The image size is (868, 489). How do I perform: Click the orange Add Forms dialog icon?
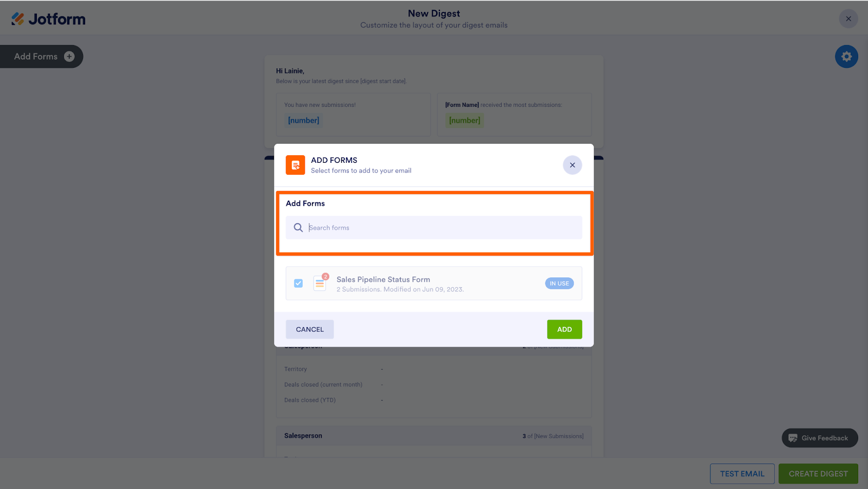(296, 165)
